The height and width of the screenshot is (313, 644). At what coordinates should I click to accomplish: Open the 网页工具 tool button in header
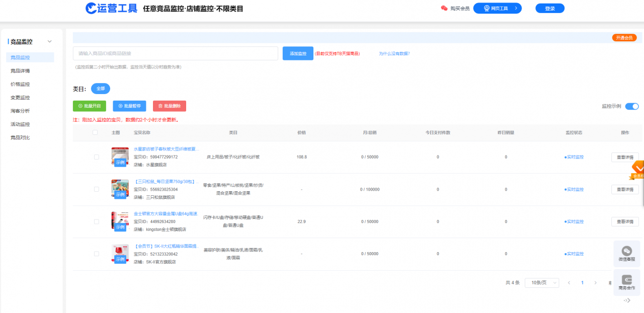pos(498,8)
